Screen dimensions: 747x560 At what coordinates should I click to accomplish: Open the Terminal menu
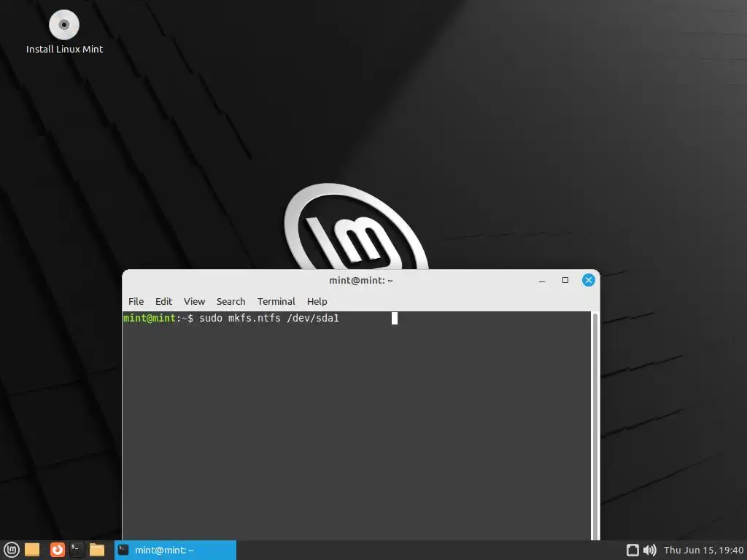[276, 301]
